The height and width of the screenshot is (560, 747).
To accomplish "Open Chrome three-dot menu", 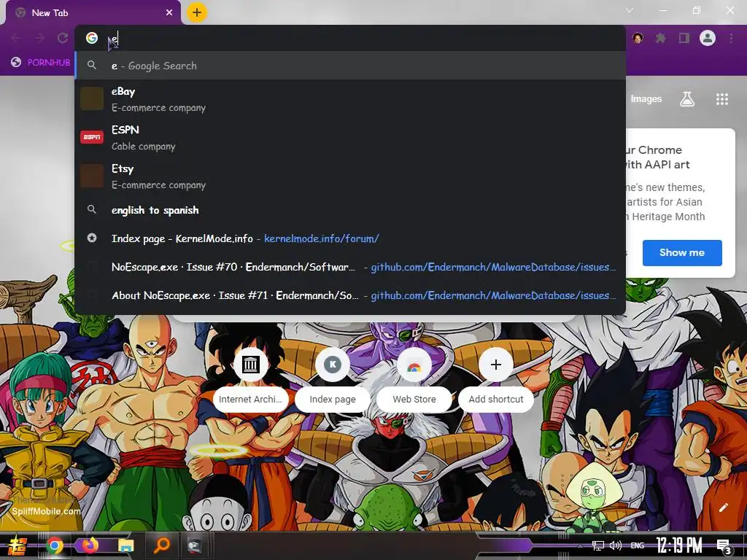I will 731,38.
